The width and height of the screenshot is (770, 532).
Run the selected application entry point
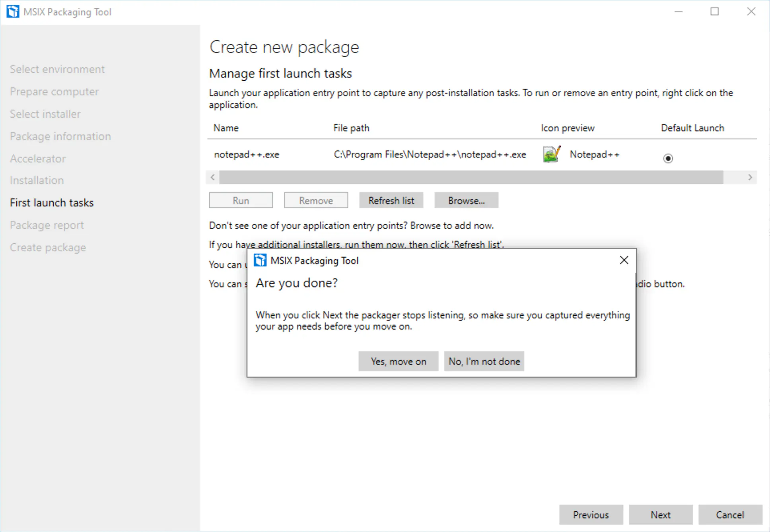(241, 200)
